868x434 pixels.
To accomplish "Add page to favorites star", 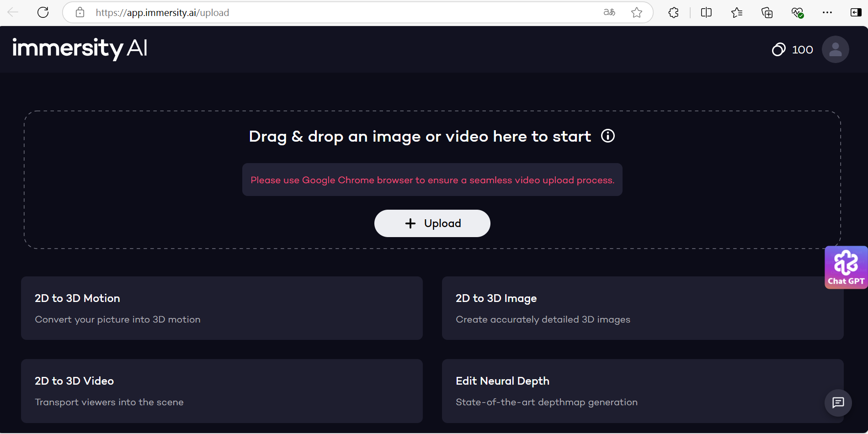I will coord(637,12).
